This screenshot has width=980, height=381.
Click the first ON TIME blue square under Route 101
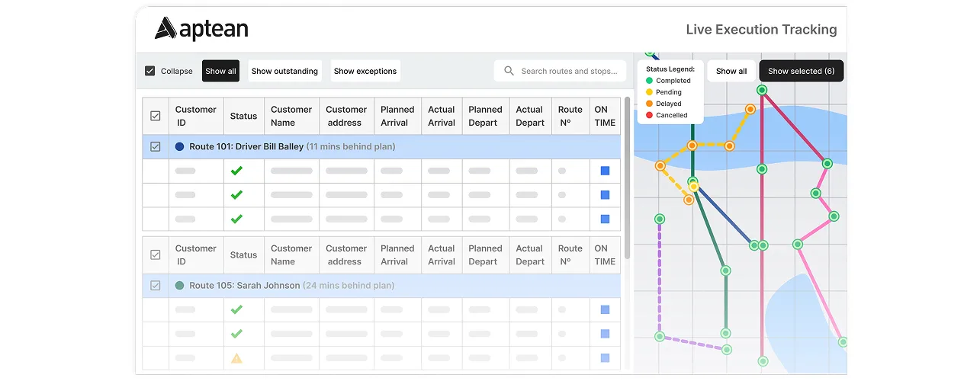[605, 171]
